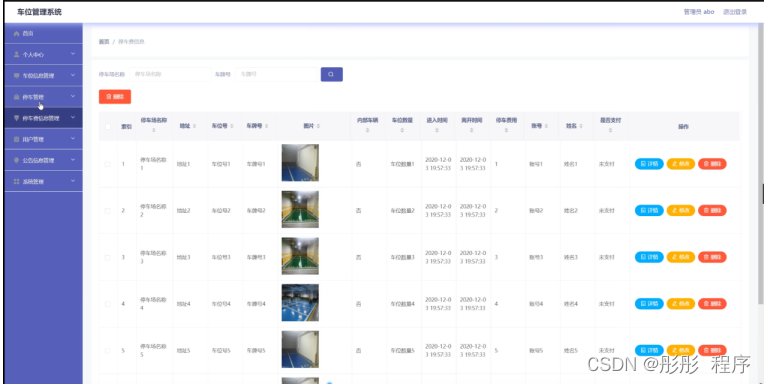Viewport: 766px width, 384px height.
Task: Check the checkbox for row 3
Action: pos(107,257)
